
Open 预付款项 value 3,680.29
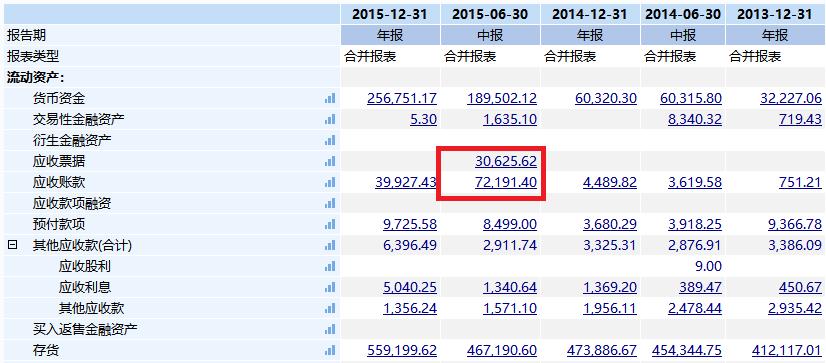pos(610,224)
